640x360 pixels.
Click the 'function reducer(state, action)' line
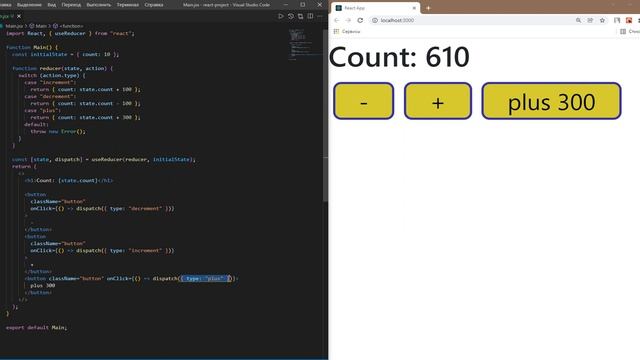coord(62,69)
